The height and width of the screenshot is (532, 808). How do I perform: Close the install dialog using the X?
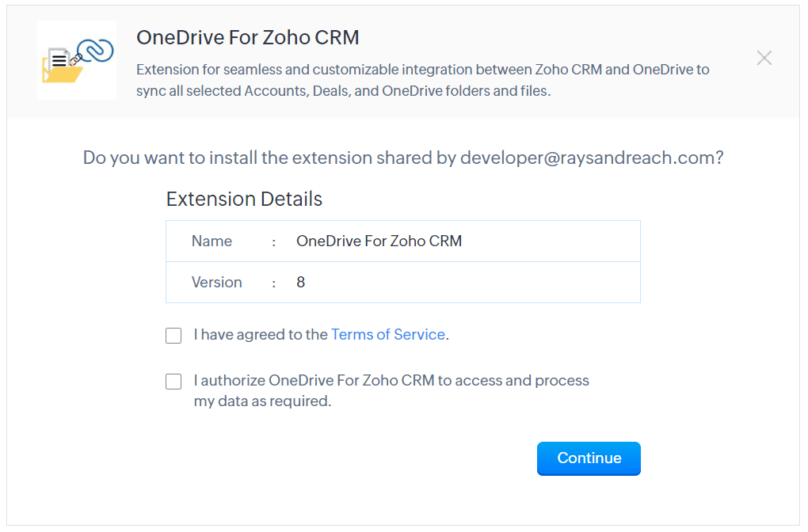tap(764, 58)
